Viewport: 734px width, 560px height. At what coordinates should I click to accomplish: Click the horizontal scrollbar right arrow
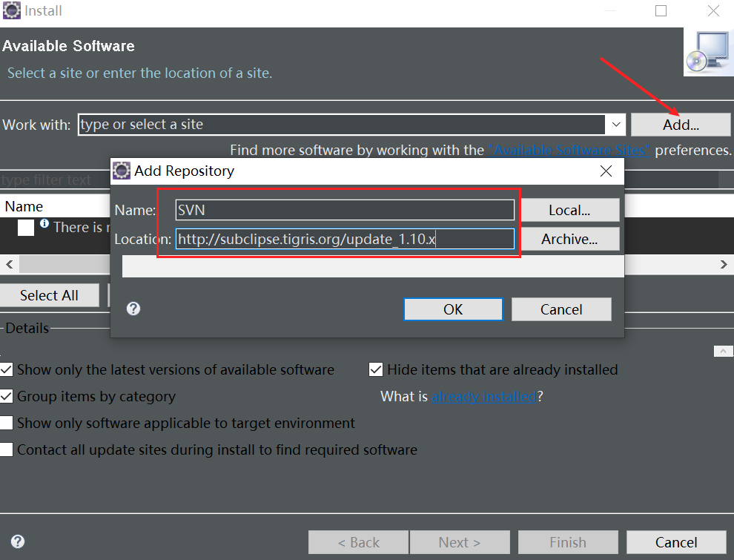point(724,264)
